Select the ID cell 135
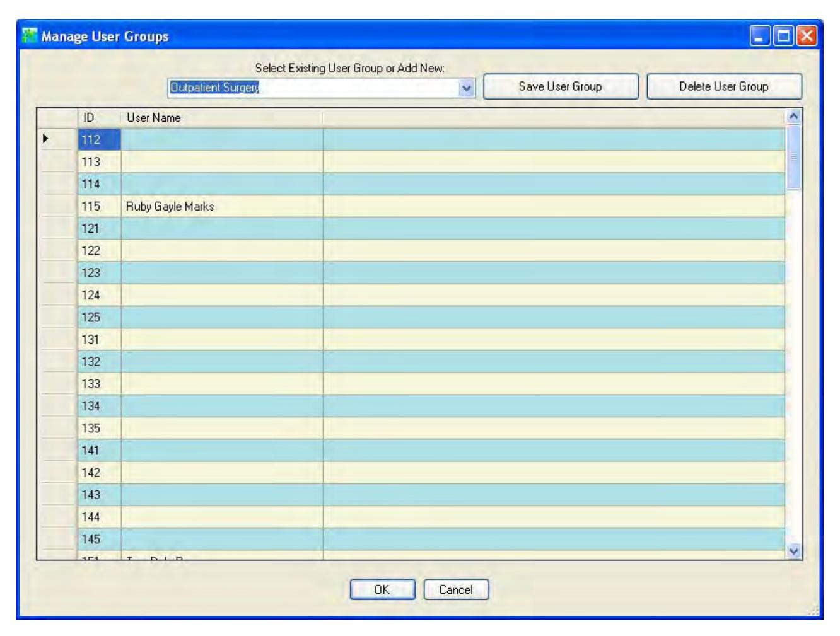This screenshot has height=636, width=840. click(100, 428)
